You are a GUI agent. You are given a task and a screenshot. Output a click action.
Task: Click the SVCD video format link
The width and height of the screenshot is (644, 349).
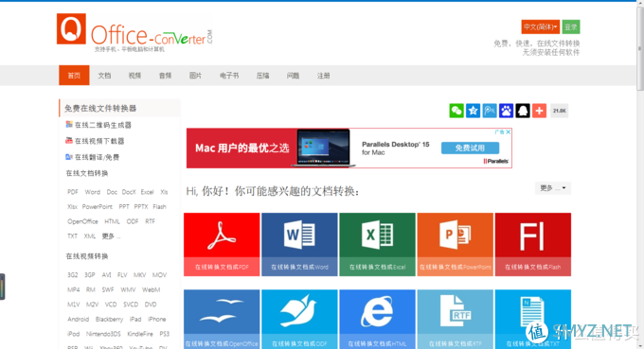pyautogui.click(x=131, y=305)
